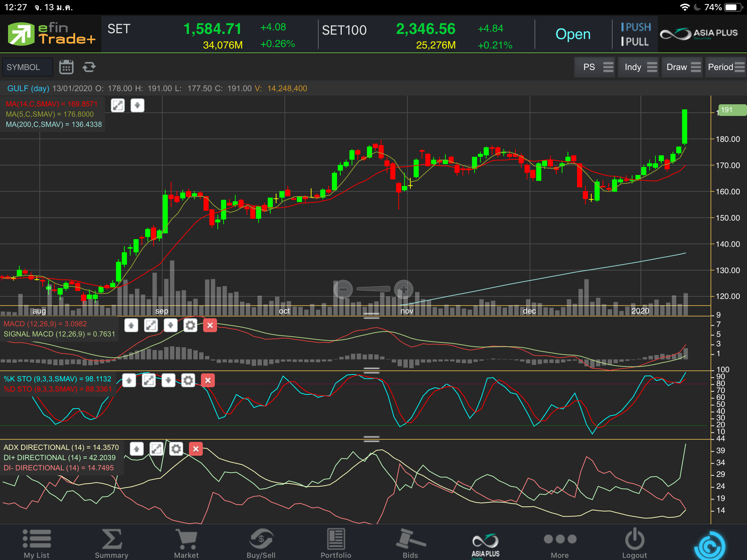Zoom in chart with plus button
The image size is (747, 560).
[403, 290]
